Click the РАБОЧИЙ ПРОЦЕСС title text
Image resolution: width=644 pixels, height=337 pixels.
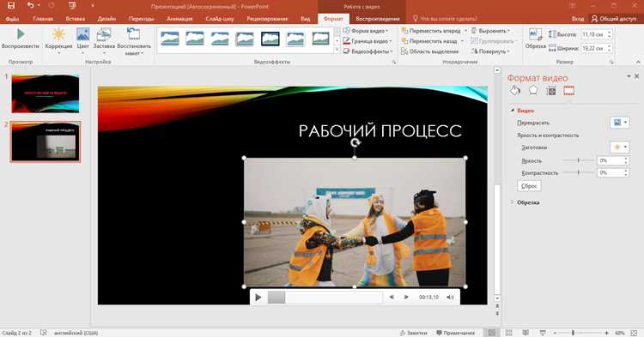pos(380,131)
